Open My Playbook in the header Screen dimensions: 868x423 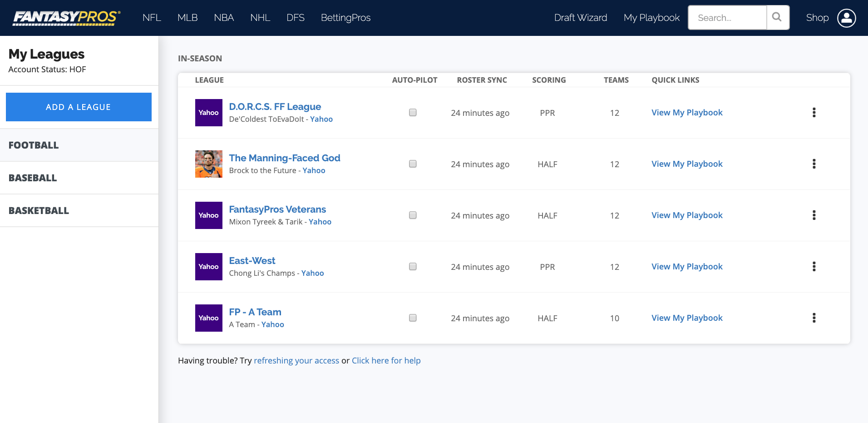tap(651, 18)
